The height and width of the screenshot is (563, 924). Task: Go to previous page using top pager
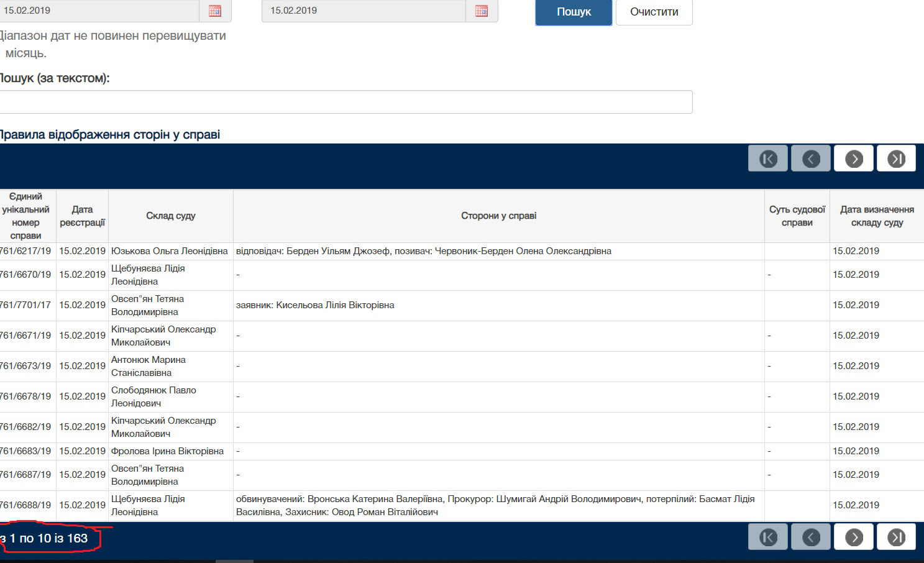tap(810, 158)
